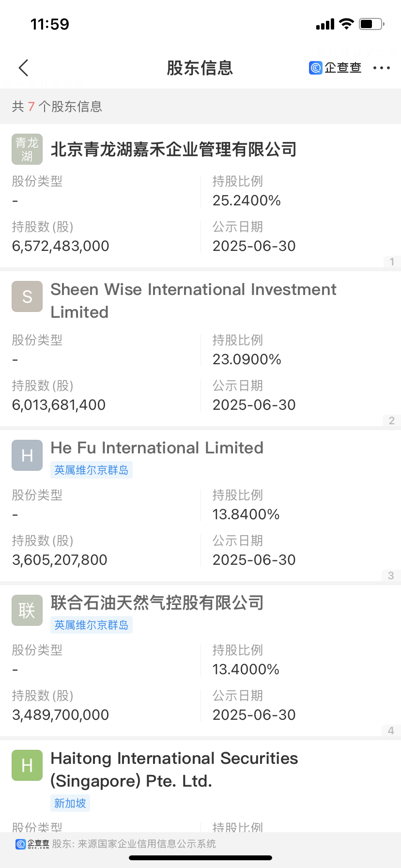Tap 英属维尔京群岛 tag under 联合石油天然气
The image size is (401, 868).
click(x=91, y=625)
